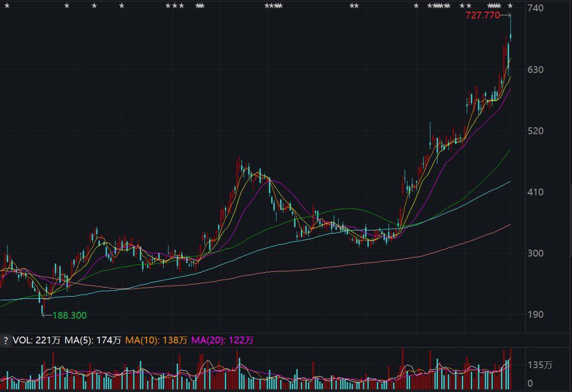Click the VOL: 221万 indicator label
The height and width of the screenshot is (392, 572).
click(37, 341)
